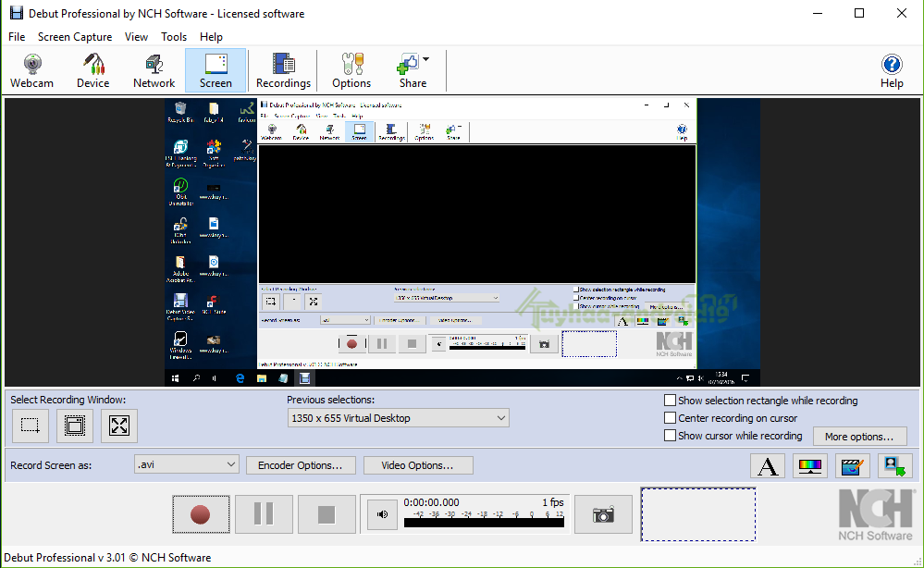Click Recycle Bin icon in preview desktop

[x=180, y=111]
